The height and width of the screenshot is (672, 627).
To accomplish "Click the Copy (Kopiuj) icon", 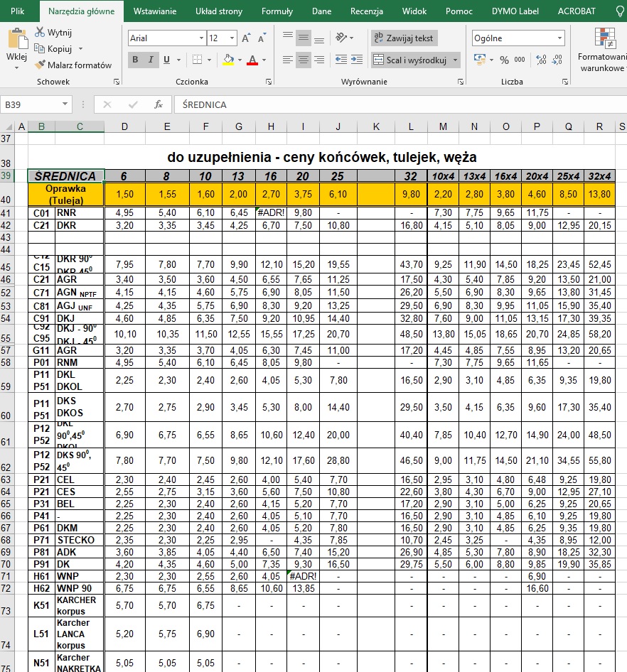I will coord(40,48).
